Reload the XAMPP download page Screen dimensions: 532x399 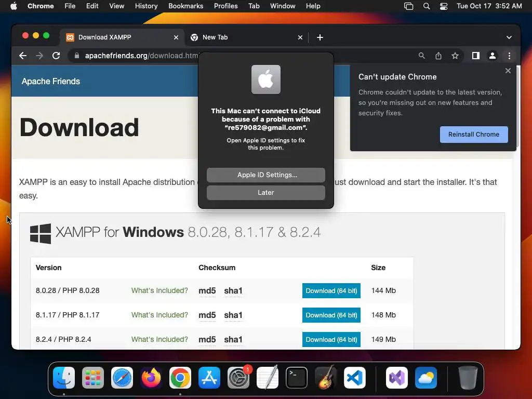coord(56,56)
